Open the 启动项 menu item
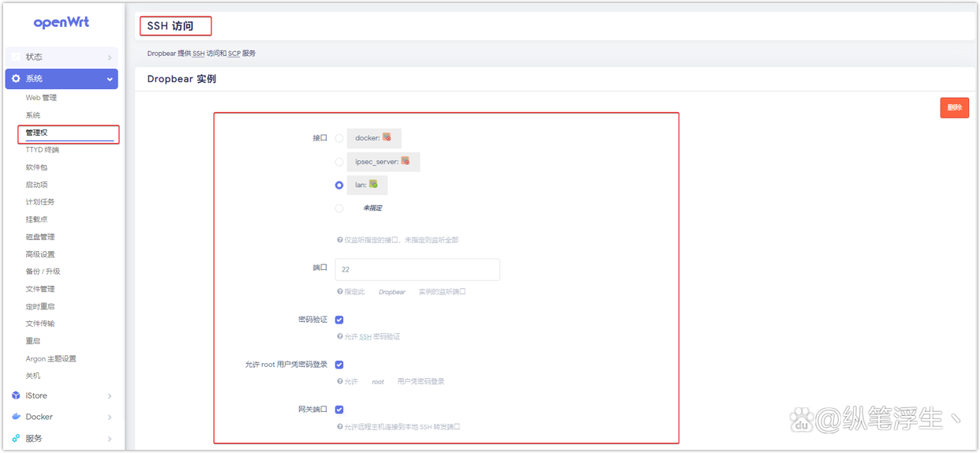This screenshot has width=980, height=453. pyautogui.click(x=36, y=185)
